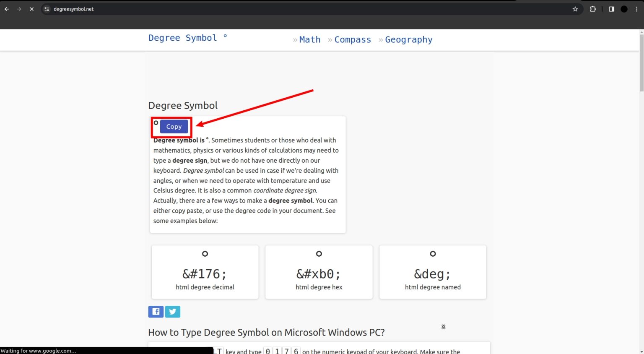644x354 pixels.
Task: Stop page loading with the X button
Action: pyautogui.click(x=31, y=9)
